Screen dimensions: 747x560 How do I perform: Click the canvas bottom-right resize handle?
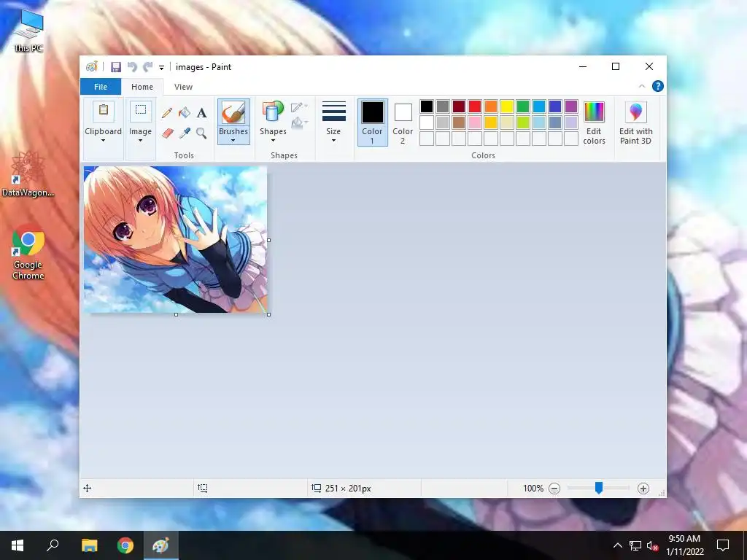tap(269, 315)
